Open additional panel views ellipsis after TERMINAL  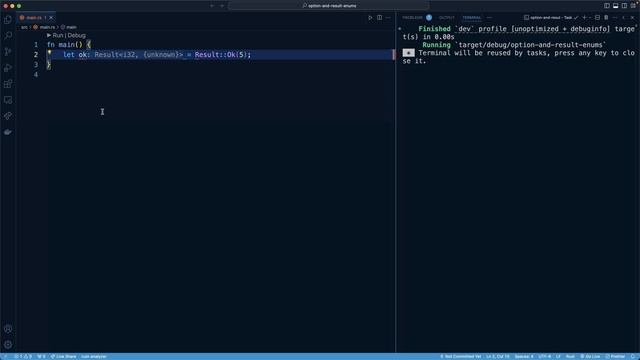pyautogui.click(x=489, y=18)
